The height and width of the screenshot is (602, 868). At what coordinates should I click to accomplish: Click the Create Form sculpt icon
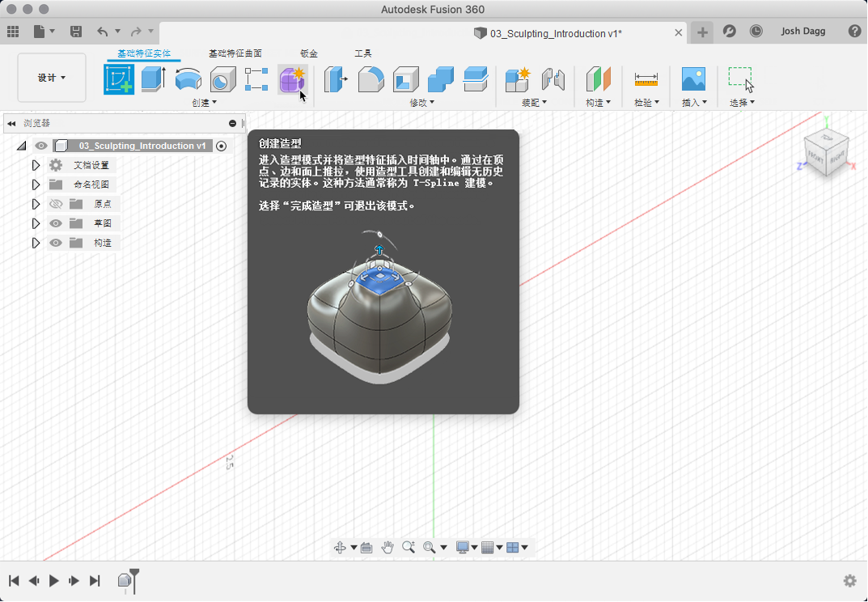(292, 79)
